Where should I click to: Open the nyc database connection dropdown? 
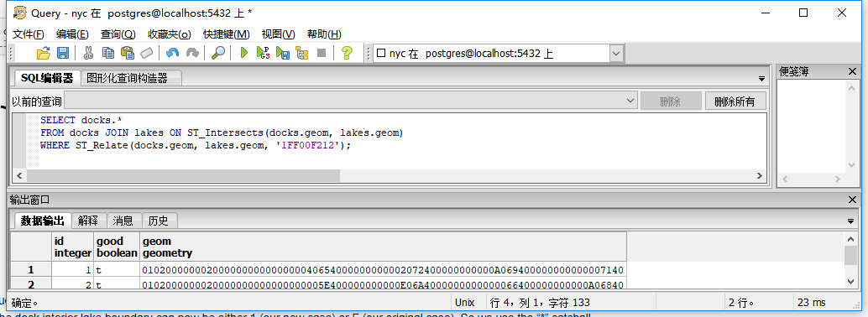coord(617,54)
